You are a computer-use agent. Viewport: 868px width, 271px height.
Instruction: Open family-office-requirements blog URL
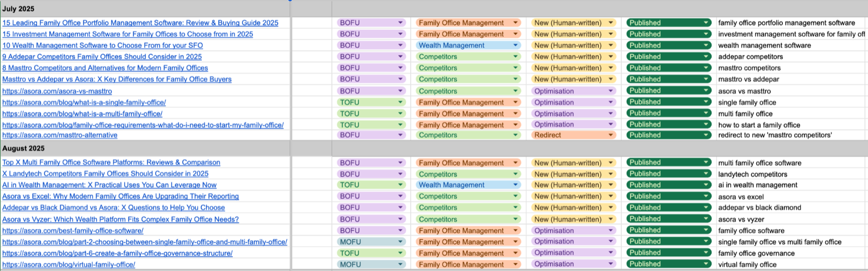[143, 125]
